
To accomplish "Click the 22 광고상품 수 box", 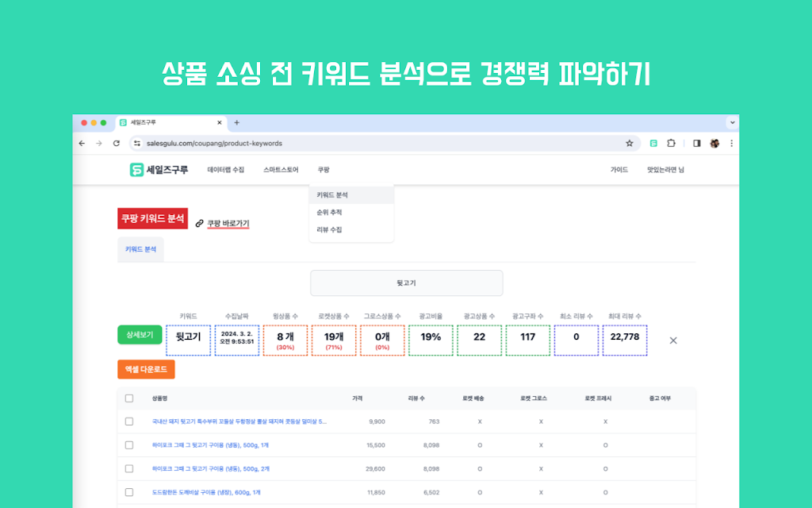I will [480, 341].
